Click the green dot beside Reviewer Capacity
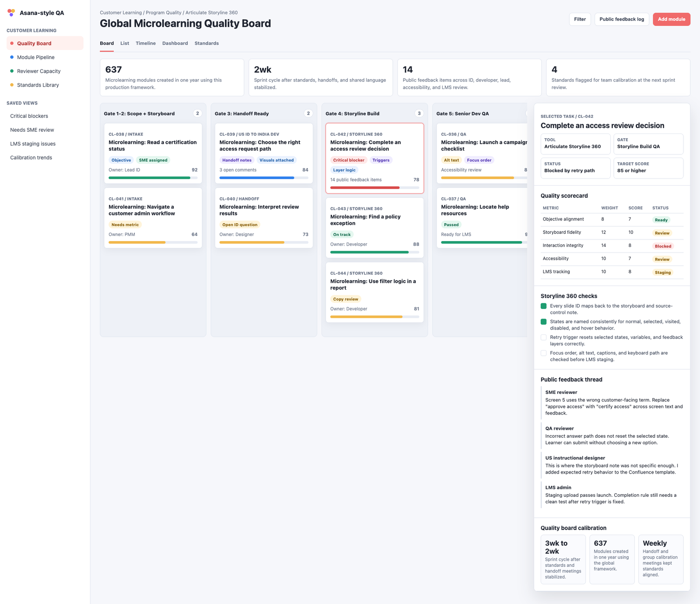Screen dimensions: 700x604 point(12,71)
